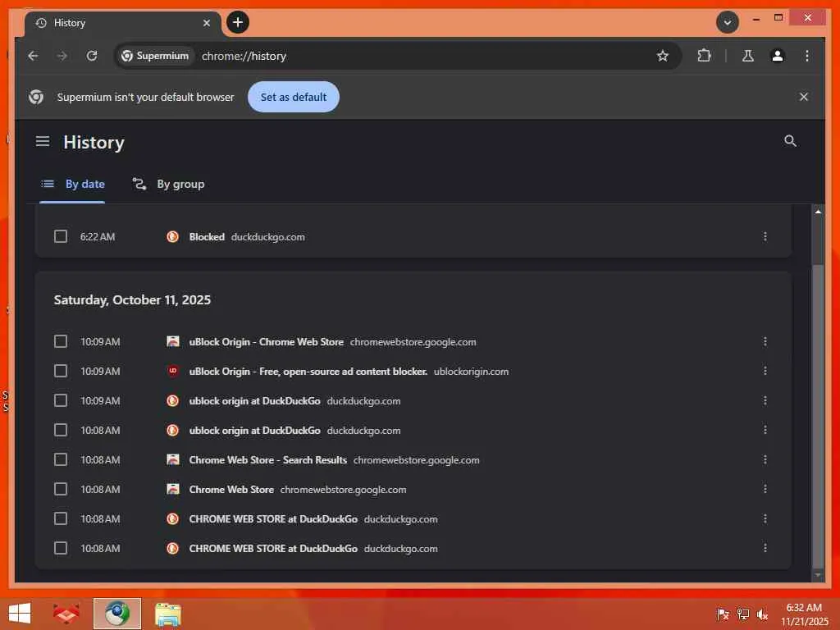Open actions menu for 10:09 AM ublock origin DuckDuckGo

[765, 400]
